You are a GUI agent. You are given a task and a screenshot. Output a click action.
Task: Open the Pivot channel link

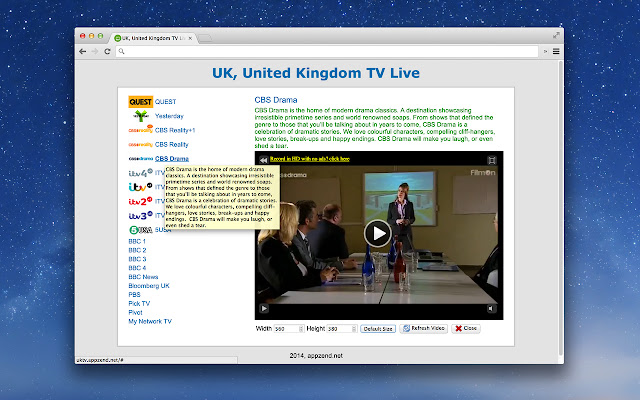pyautogui.click(x=136, y=313)
